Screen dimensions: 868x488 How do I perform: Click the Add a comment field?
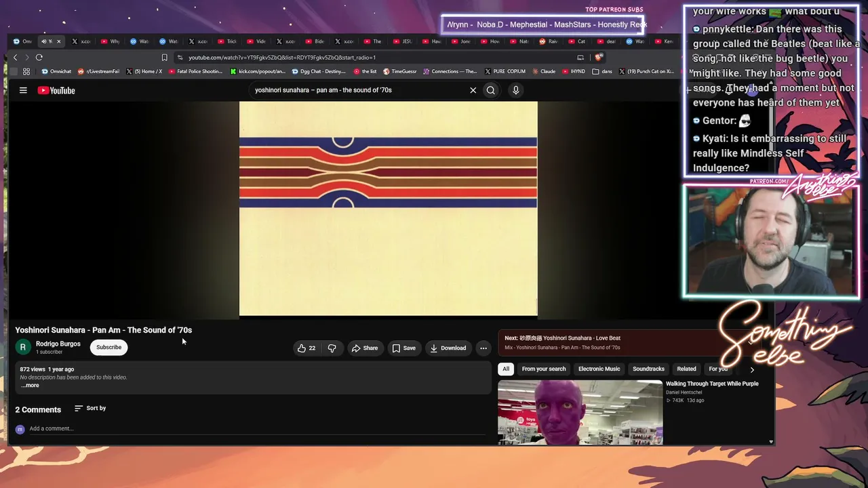coord(258,428)
